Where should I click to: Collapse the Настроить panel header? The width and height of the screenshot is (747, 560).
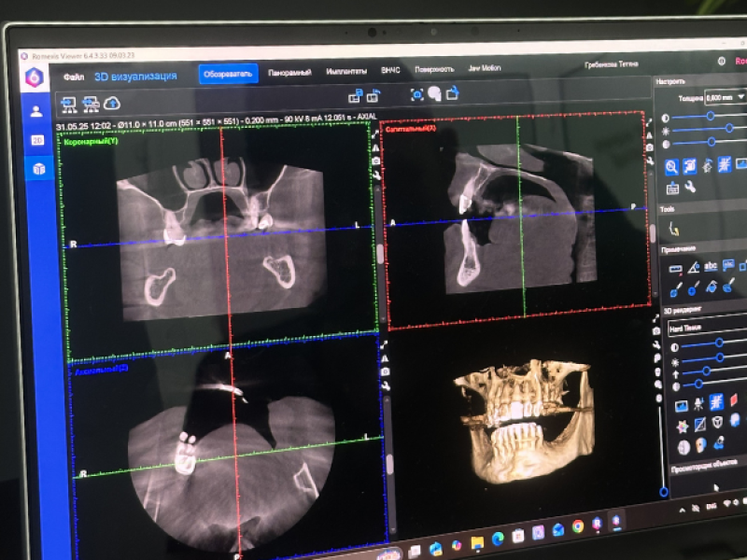(700, 81)
